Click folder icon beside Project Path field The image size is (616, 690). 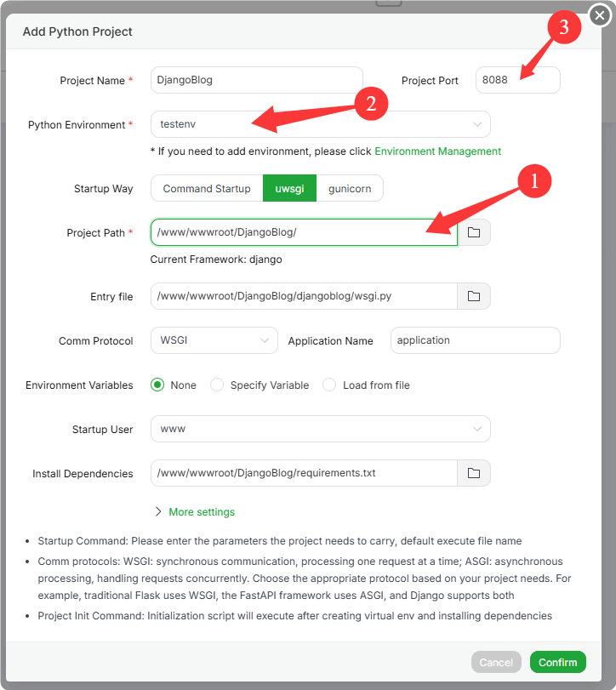point(474,232)
